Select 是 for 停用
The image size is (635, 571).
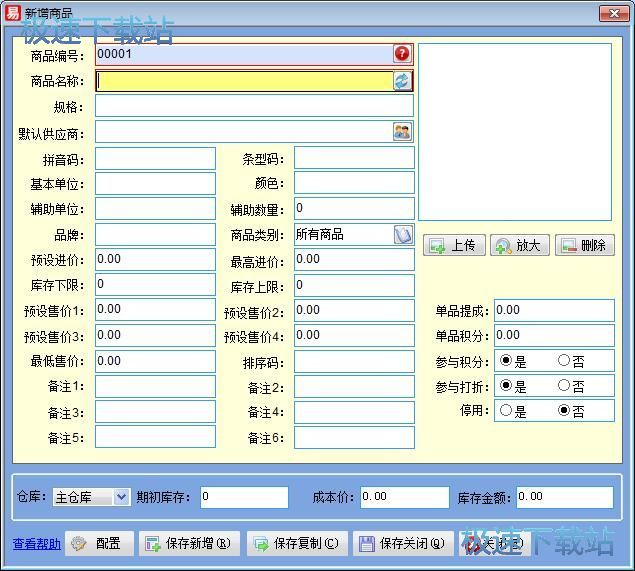click(506, 411)
